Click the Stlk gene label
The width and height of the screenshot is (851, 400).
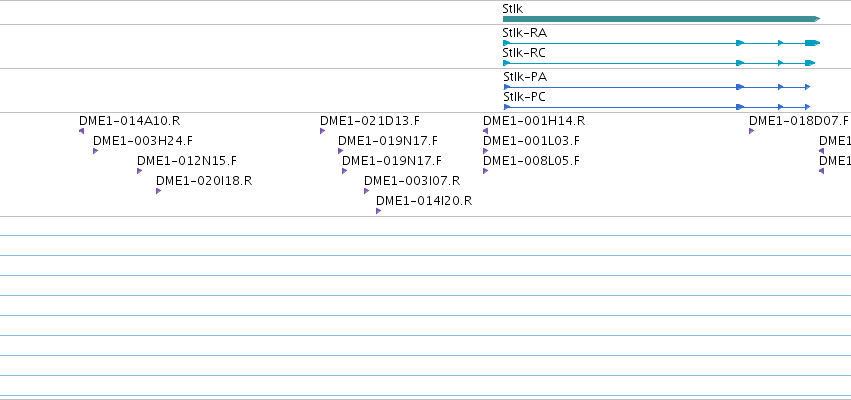[x=512, y=9]
